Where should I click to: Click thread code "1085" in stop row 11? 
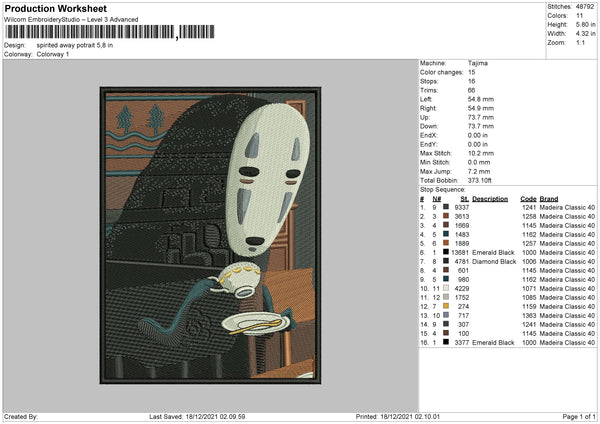pos(529,297)
